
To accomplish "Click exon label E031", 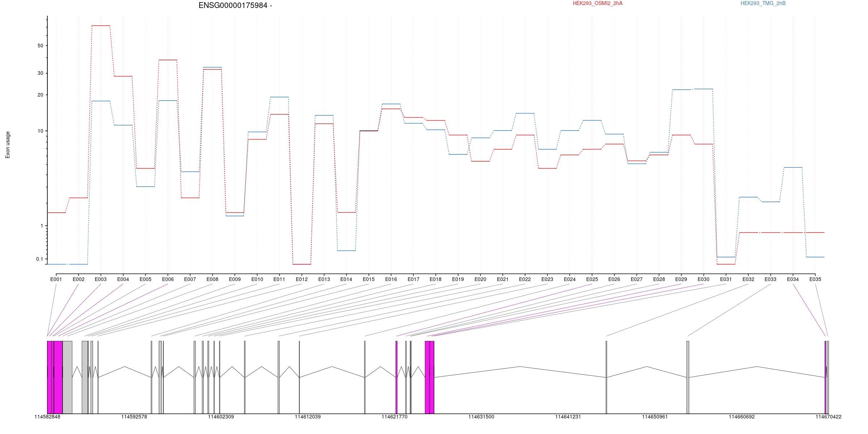I will pyautogui.click(x=726, y=279).
